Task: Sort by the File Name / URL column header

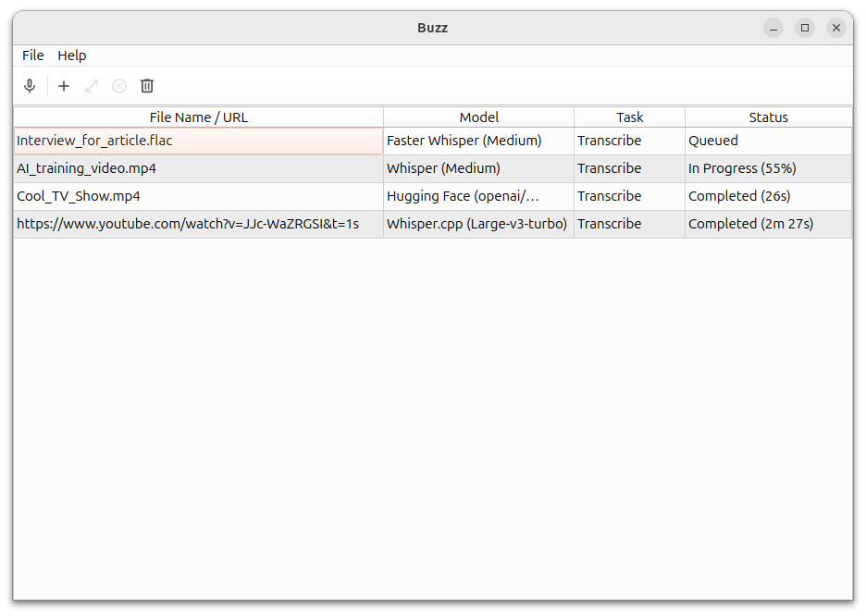Action: (198, 117)
